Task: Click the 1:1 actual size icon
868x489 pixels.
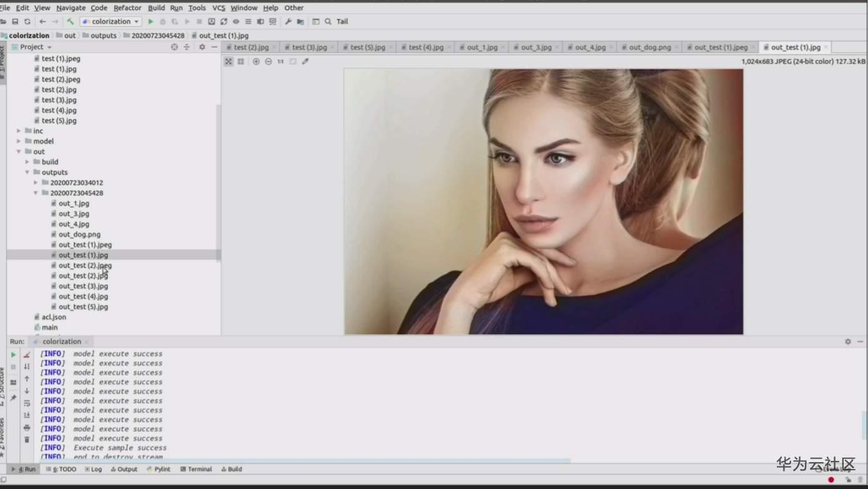Action: click(280, 61)
